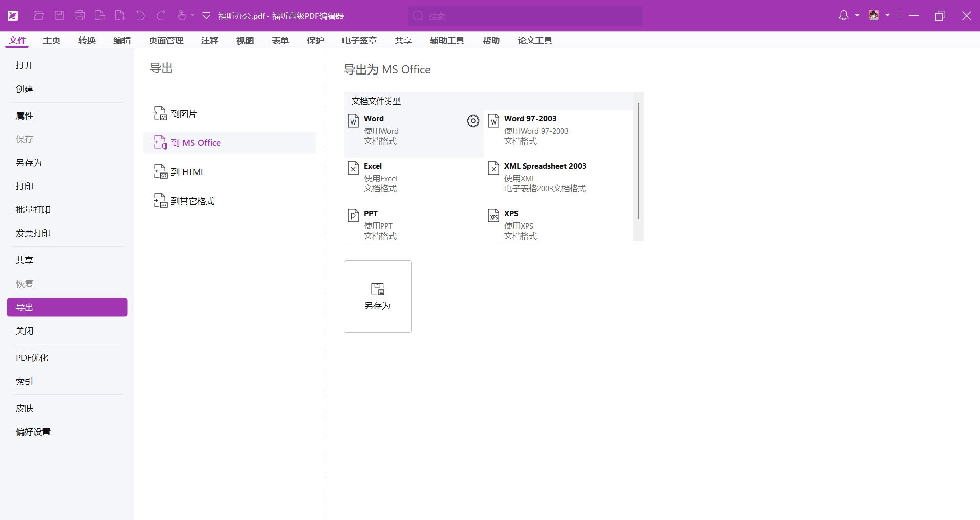Image resolution: width=980 pixels, height=520 pixels.
Task: Select the hand tool icon
Action: pos(181,16)
